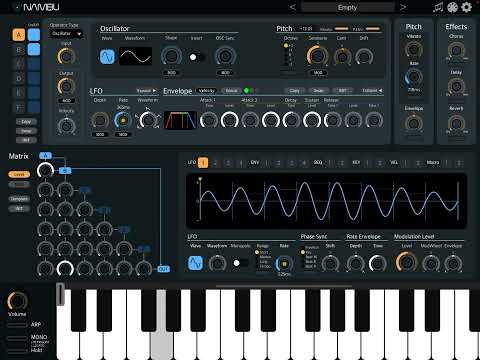Click the Rate Envelope Depth knob
The image size is (480, 360).
[355, 264]
